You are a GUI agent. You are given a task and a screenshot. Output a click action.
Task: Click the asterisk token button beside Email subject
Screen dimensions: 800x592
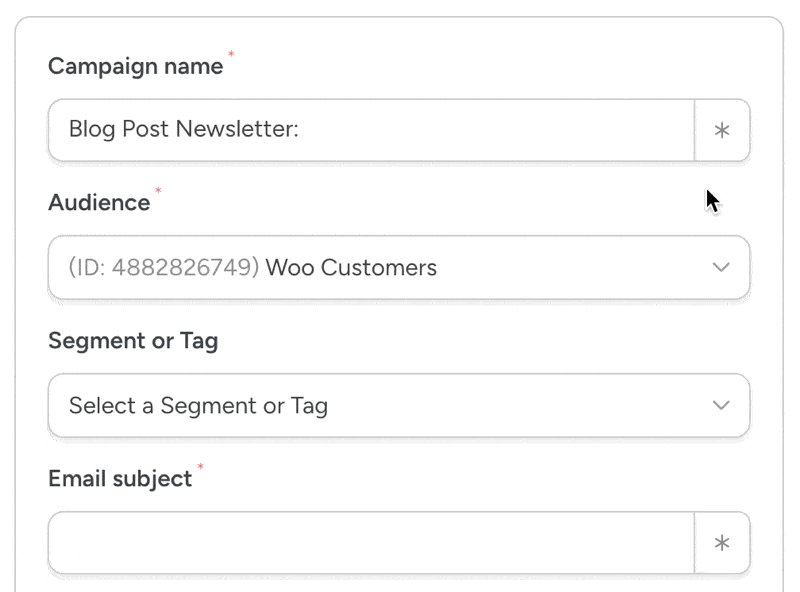pos(721,543)
